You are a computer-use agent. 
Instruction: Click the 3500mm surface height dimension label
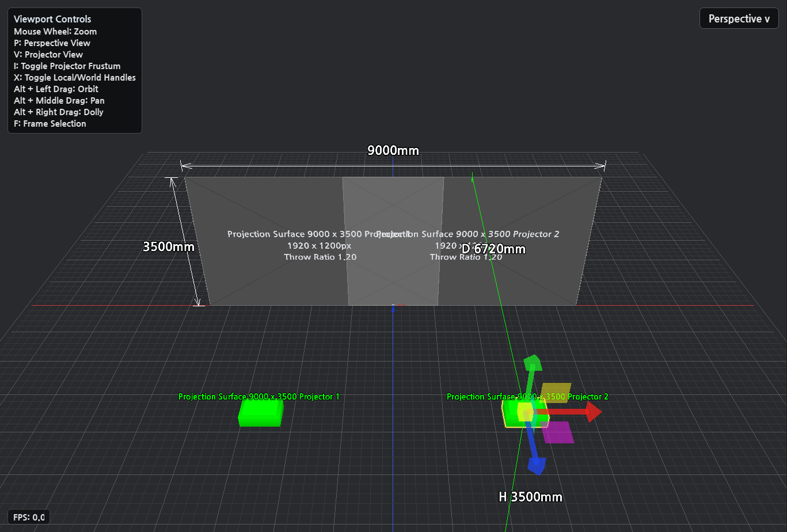(x=169, y=246)
